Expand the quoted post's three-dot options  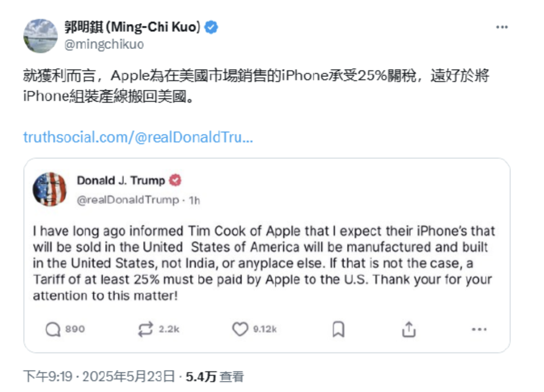[479, 329]
